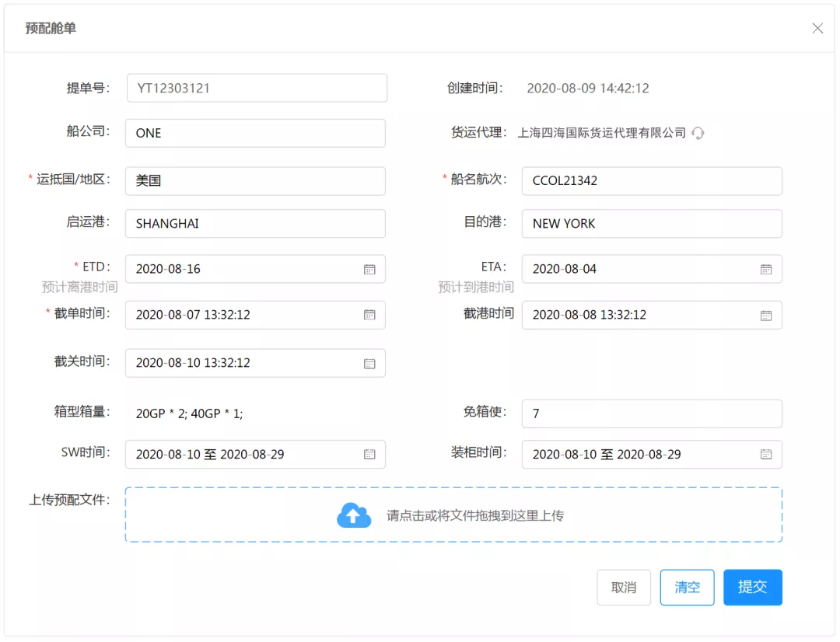Select the 运抵国/地区 field showing 美国
The height and width of the screenshot is (642, 840).
click(x=255, y=180)
